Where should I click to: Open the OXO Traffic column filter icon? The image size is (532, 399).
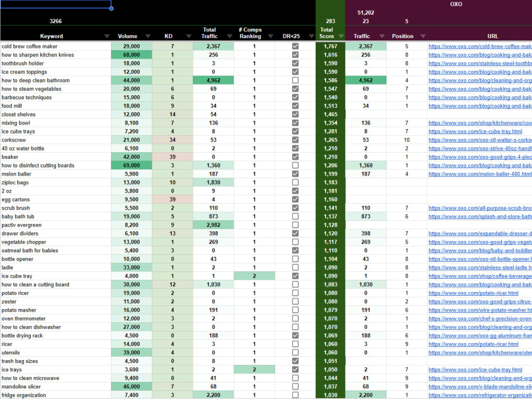coord(382,36)
